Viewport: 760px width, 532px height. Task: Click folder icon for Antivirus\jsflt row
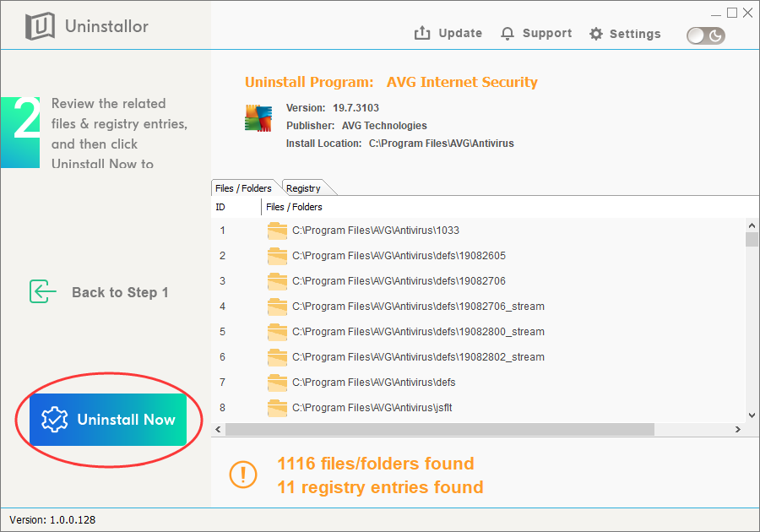click(277, 408)
